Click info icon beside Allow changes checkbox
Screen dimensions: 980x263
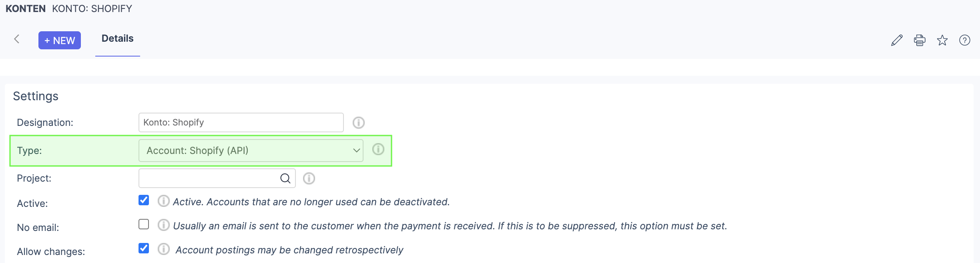[163, 249]
